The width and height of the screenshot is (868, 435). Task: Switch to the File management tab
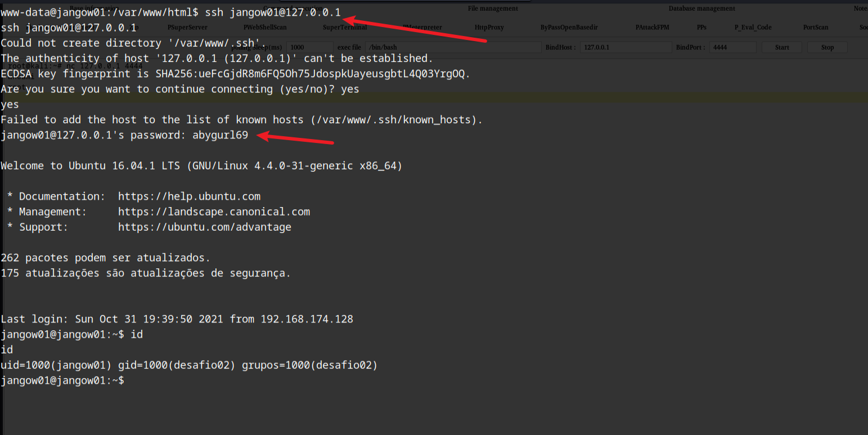tap(493, 8)
